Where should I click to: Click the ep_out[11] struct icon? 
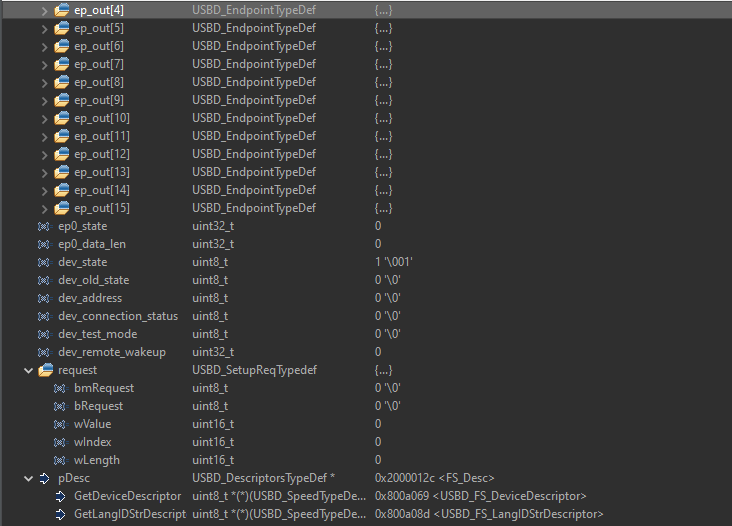tap(62, 136)
